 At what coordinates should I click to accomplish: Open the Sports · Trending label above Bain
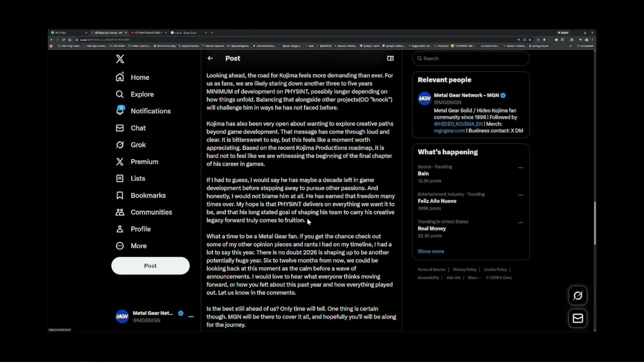coord(435,167)
